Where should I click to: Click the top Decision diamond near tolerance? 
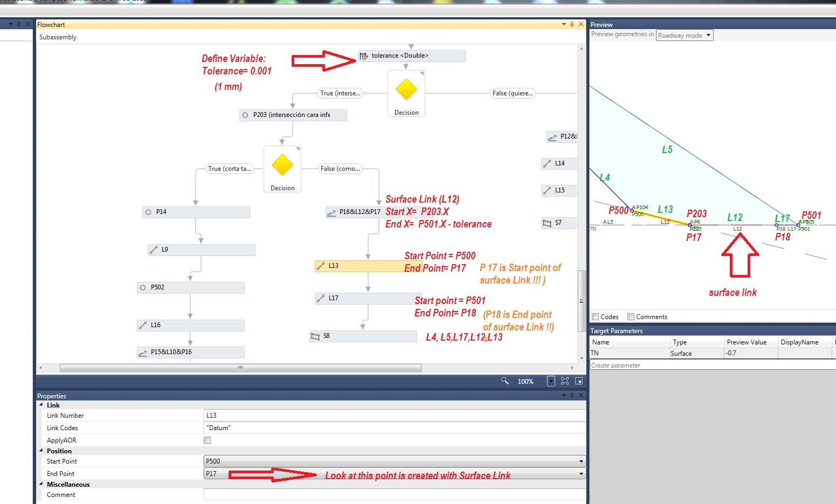coord(406,89)
